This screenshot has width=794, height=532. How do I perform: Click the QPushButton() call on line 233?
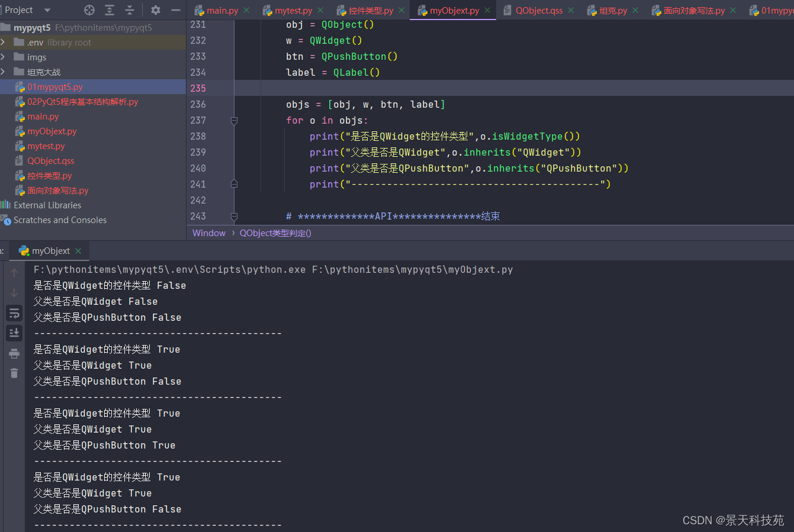pos(359,57)
